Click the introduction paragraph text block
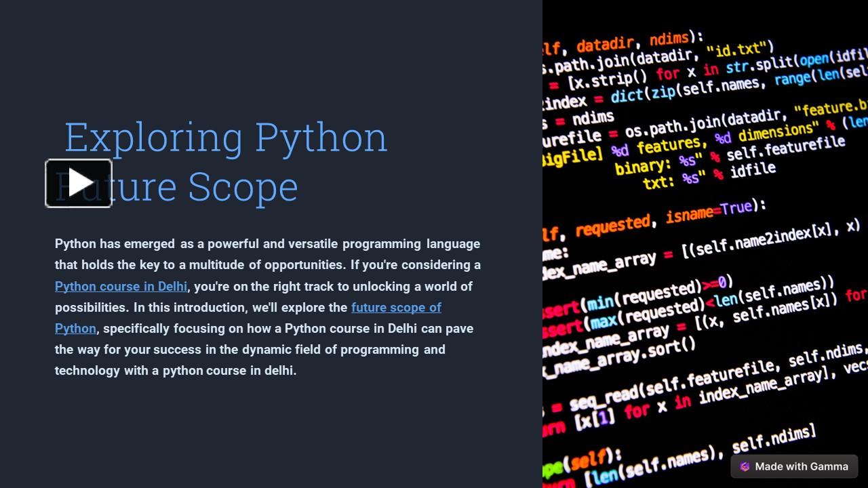 (267, 306)
